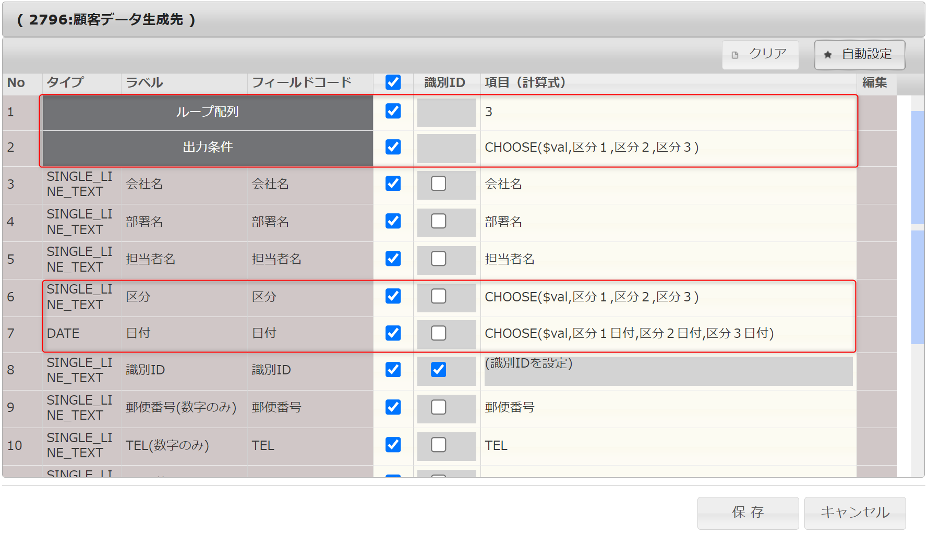
Task: Click the 部署名 formula field
Action: click(668, 222)
